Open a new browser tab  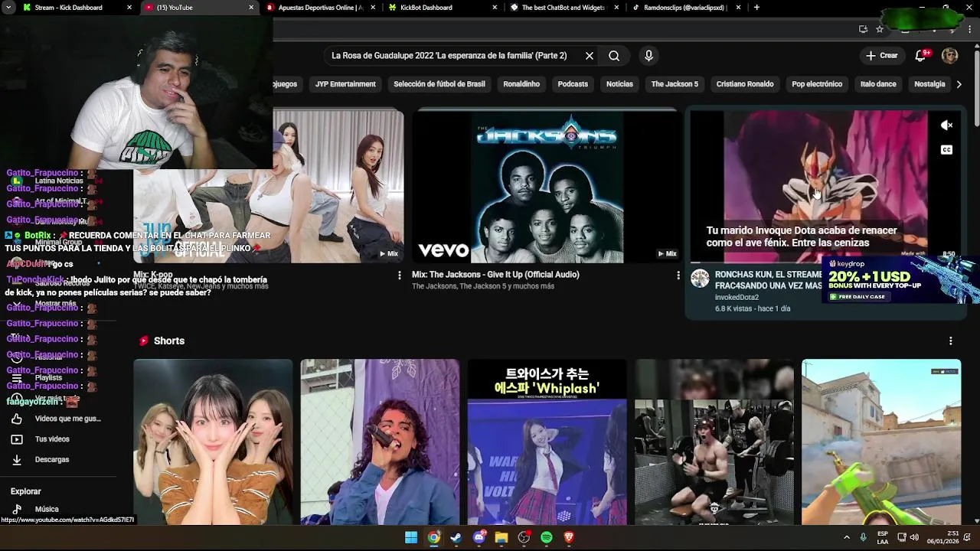(756, 8)
